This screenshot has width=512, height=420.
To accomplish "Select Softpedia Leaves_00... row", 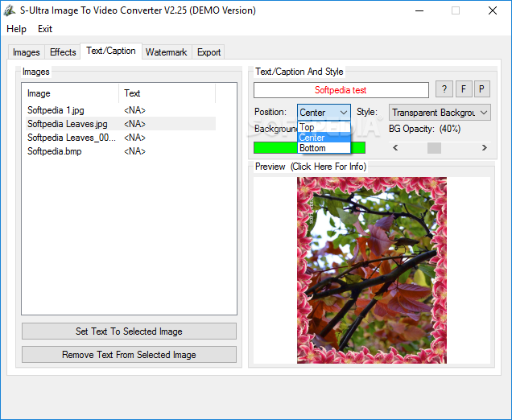I will coord(121,138).
